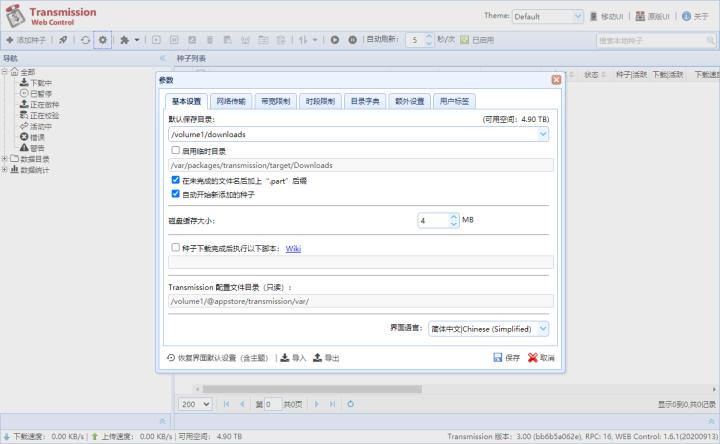The width and height of the screenshot is (720, 444).
Task: Open the default save directory dropdown
Action: coord(543,134)
